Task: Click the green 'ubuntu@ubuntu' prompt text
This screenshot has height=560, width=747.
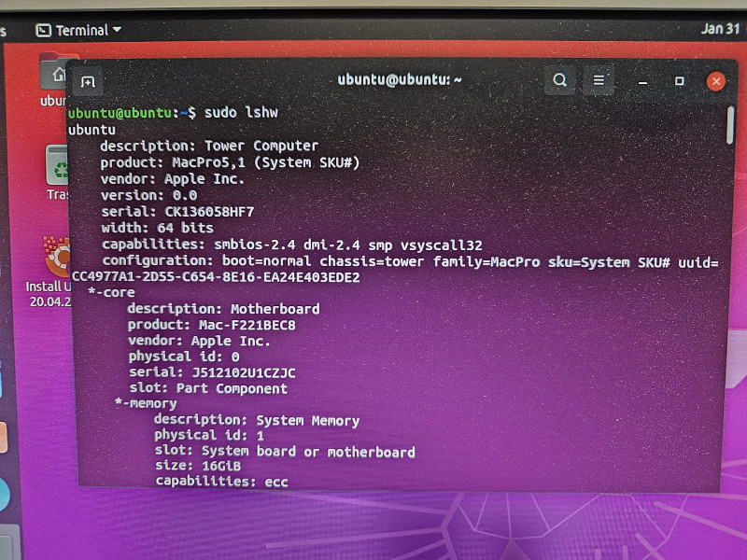Action: pos(120,113)
